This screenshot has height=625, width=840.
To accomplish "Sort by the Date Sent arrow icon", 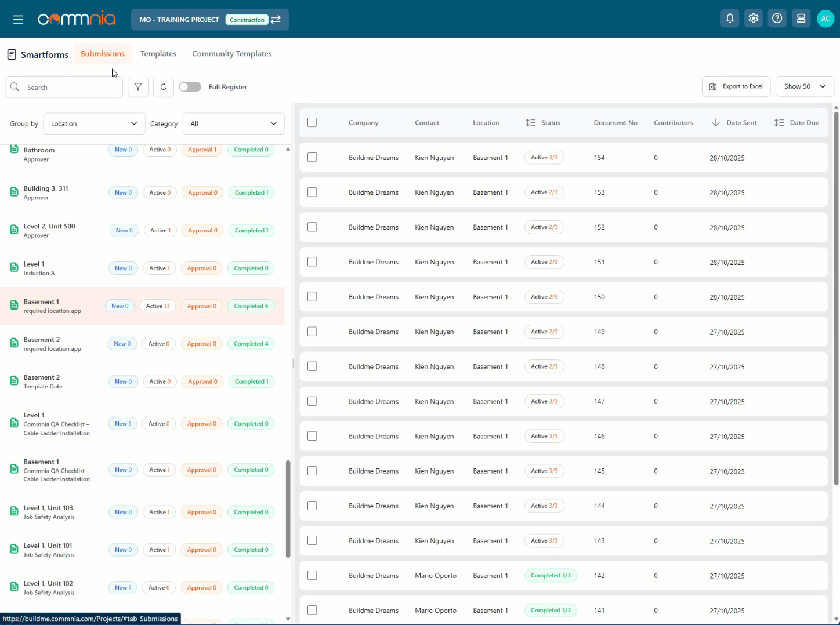I will pyautogui.click(x=715, y=123).
